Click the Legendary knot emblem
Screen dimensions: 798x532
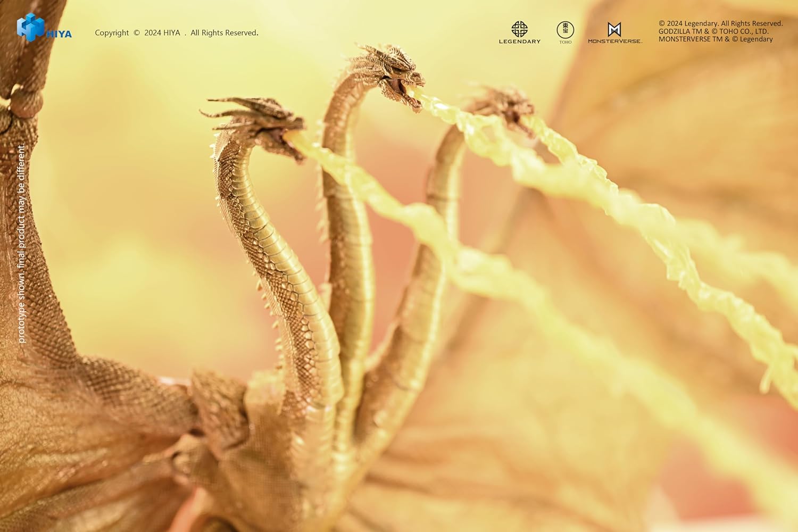tap(519, 29)
